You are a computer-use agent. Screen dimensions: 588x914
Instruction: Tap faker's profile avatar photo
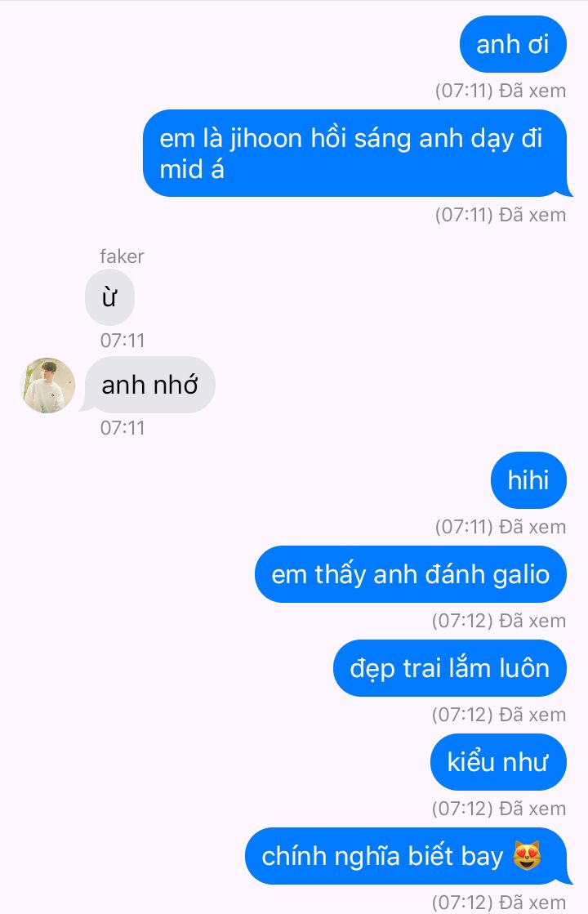coord(48,386)
